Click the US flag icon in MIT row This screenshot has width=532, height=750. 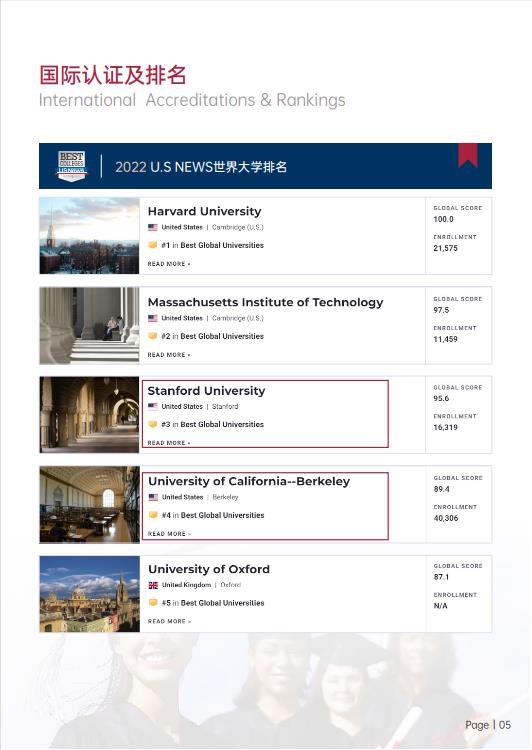point(153,318)
